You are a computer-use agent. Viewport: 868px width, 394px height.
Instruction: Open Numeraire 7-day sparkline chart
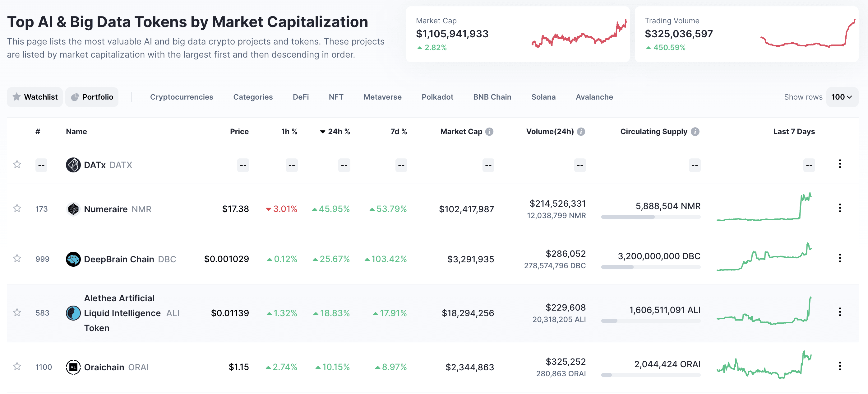tap(764, 207)
